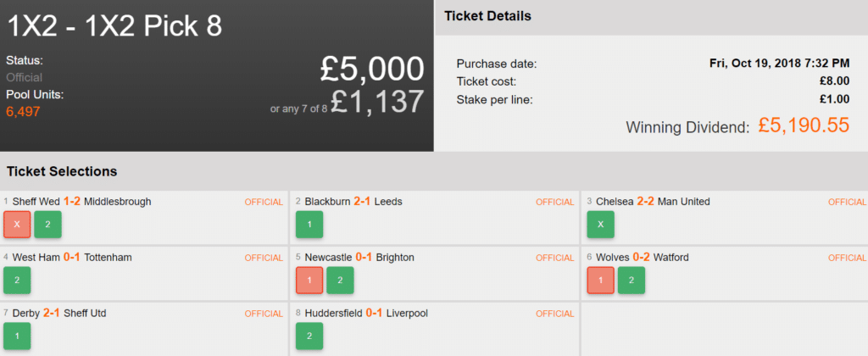
Task: Click the red X selection for Sheff Wed match
Action: point(17,225)
